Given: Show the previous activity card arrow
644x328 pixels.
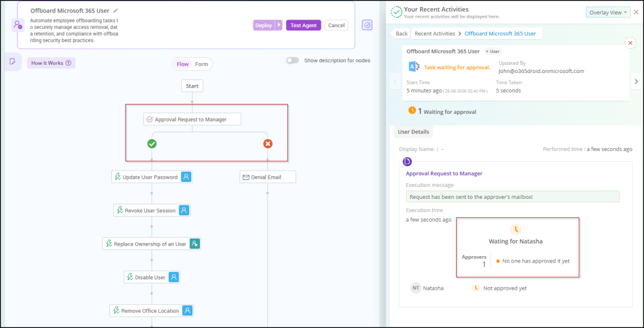Looking at the screenshot, I should pos(396,81).
